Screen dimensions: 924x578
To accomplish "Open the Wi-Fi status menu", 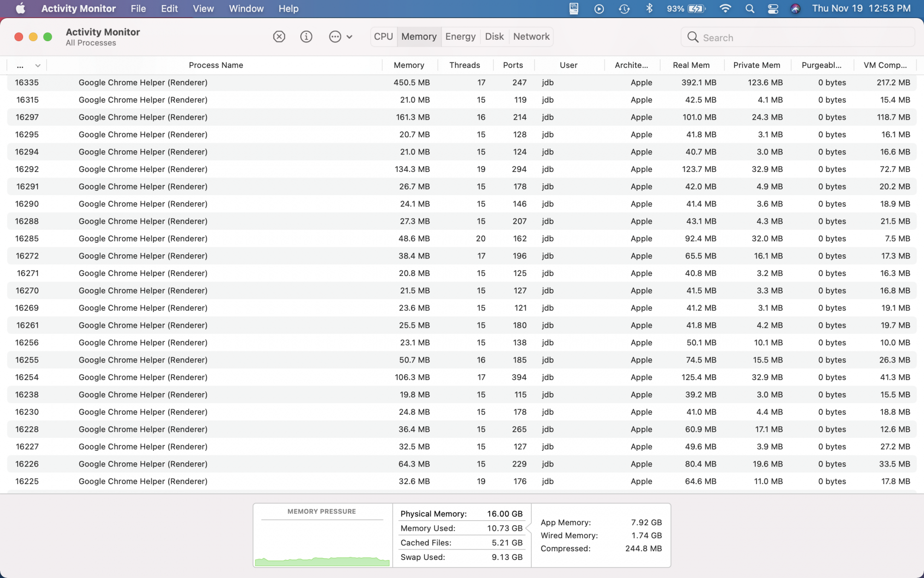I will coord(725,9).
